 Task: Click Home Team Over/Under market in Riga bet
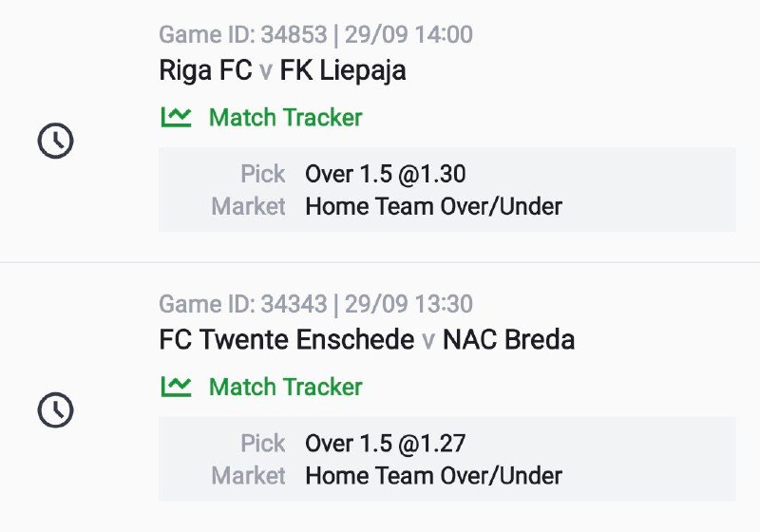[x=433, y=206]
